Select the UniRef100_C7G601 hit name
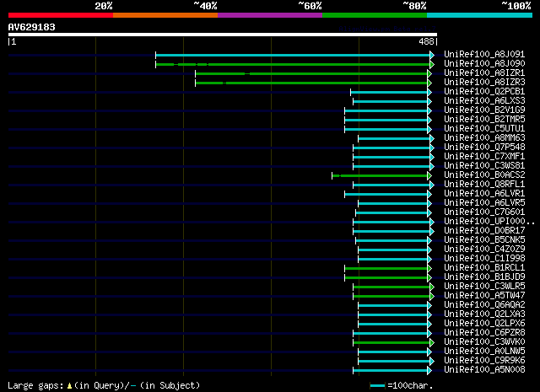The height and width of the screenshot is (392, 540). (484, 212)
